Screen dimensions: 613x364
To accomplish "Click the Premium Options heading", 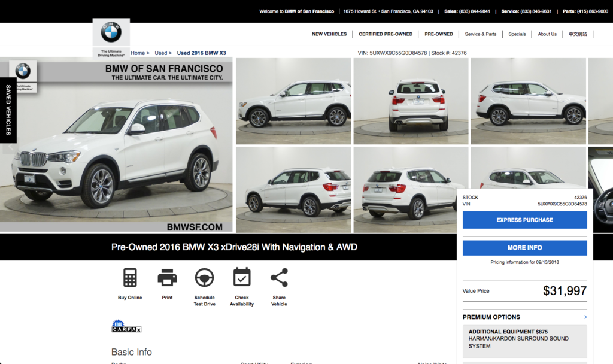I will (x=491, y=317).
